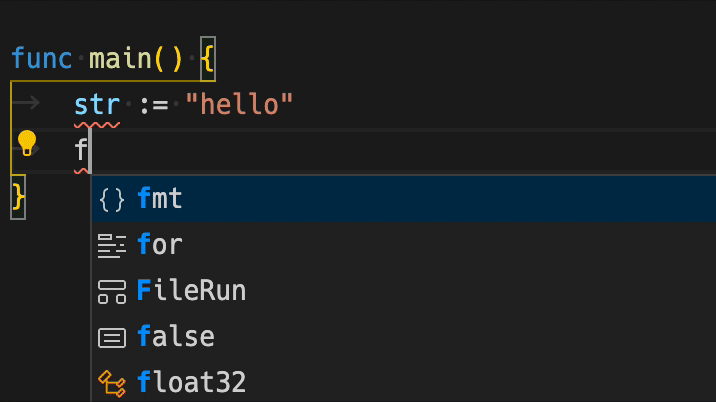Screen dimensions: 716x402
Task: Click the opening curly brace after main()
Action: 207,58
